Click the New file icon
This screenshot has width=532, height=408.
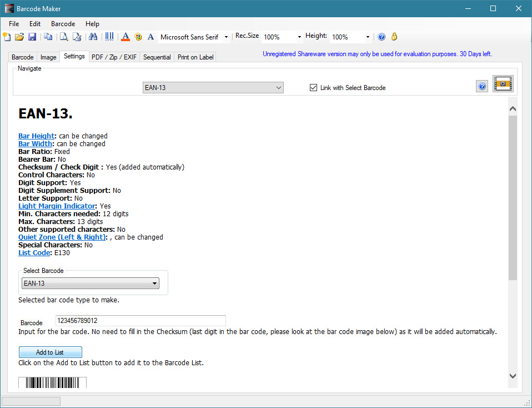point(7,37)
